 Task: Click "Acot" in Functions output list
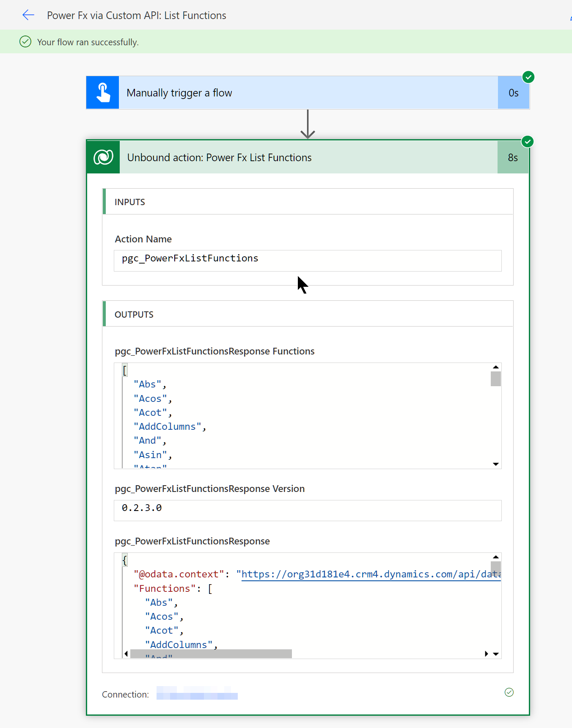click(150, 412)
